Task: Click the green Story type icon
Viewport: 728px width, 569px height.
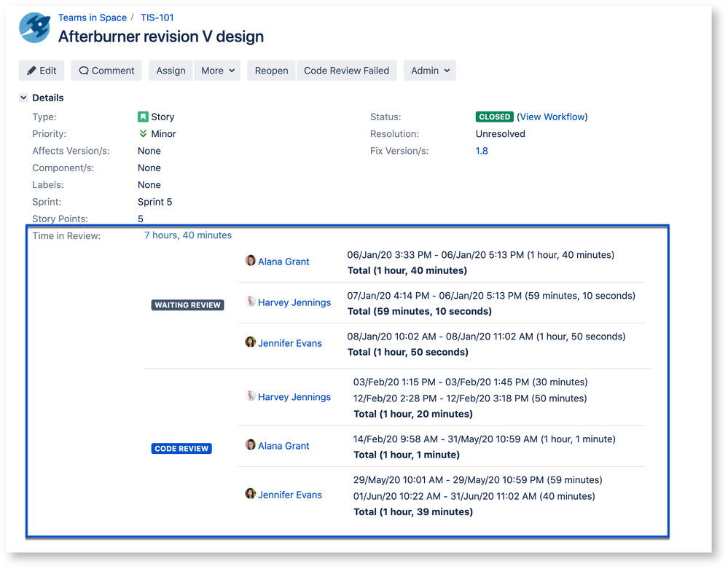Action: tap(143, 117)
